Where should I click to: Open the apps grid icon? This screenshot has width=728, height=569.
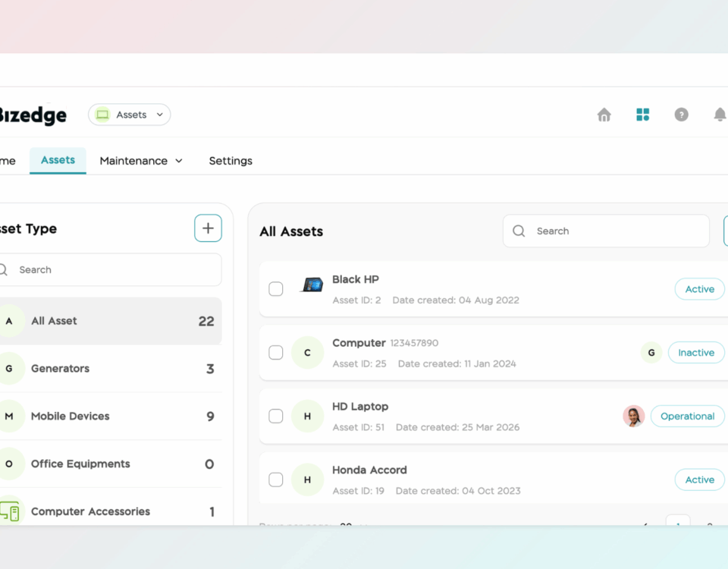642,115
